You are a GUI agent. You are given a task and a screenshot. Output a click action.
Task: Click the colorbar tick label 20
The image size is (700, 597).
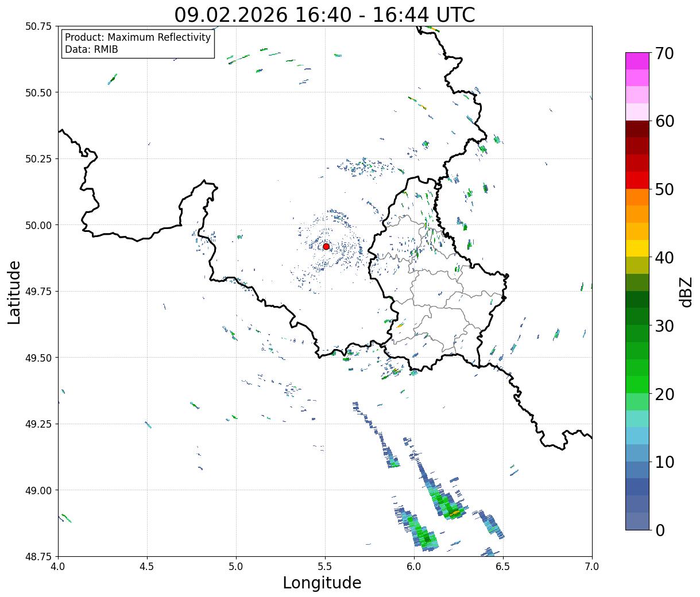(x=664, y=394)
